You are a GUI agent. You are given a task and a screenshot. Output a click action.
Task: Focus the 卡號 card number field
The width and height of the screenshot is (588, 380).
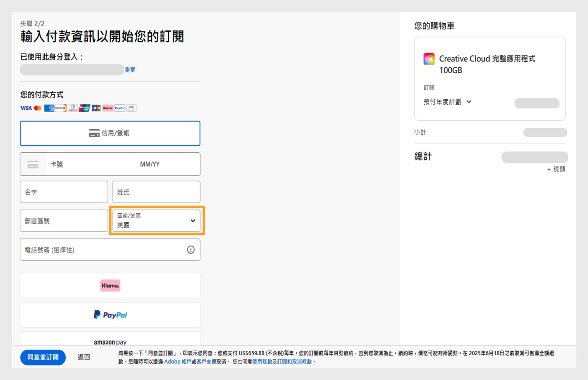tap(90, 164)
